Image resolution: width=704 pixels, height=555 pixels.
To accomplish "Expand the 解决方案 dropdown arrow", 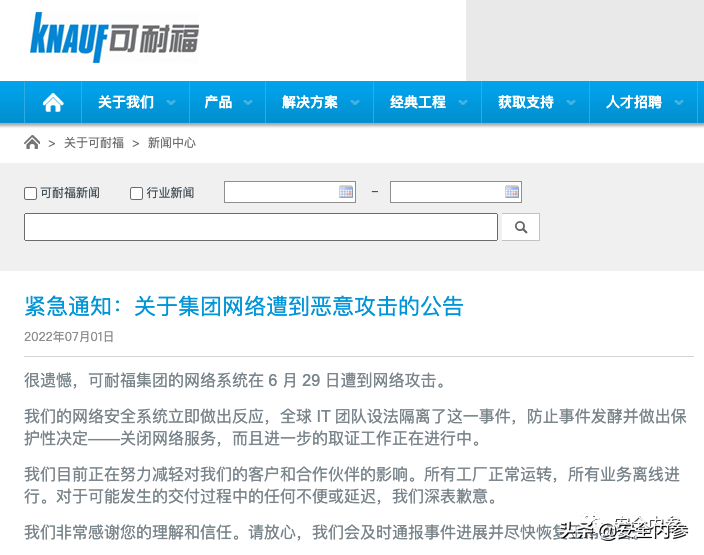I will pyautogui.click(x=355, y=103).
